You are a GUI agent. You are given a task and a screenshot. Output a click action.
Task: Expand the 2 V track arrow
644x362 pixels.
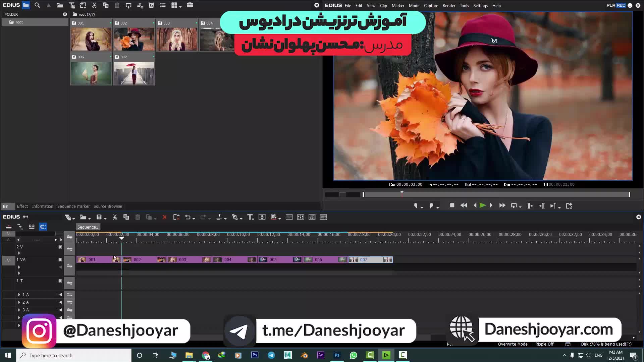click(x=19, y=253)
